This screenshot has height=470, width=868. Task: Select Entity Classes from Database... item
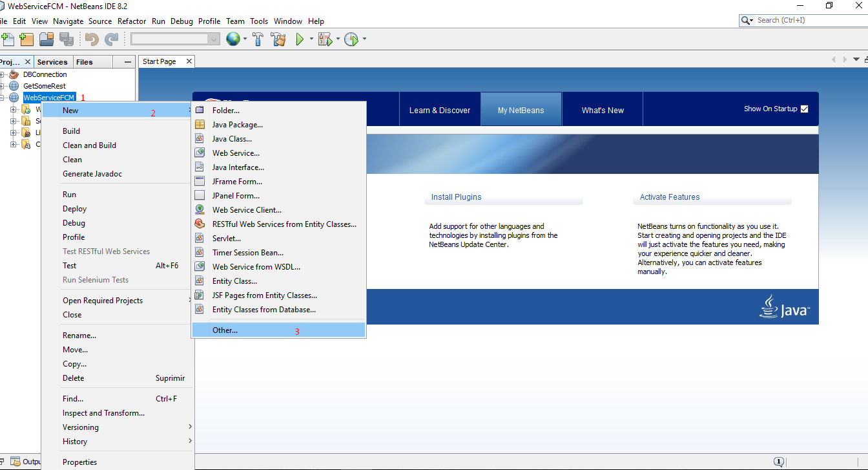point(279,310)
